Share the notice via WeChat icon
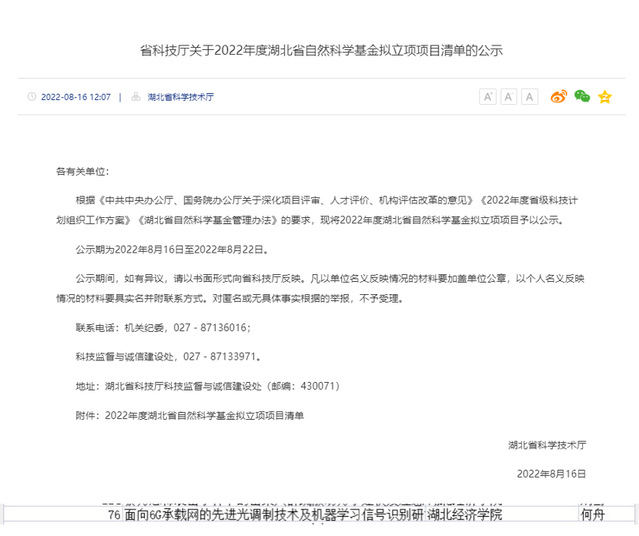Image resolution: width=639 pixels, height=536 pixels. pos(581,97)
